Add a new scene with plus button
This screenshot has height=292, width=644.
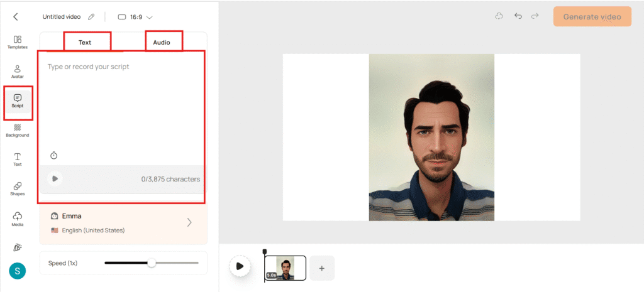pos(322,268)
